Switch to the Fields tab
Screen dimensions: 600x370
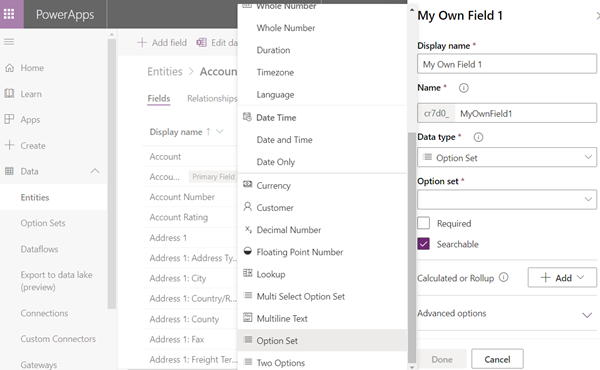(159, 98)
